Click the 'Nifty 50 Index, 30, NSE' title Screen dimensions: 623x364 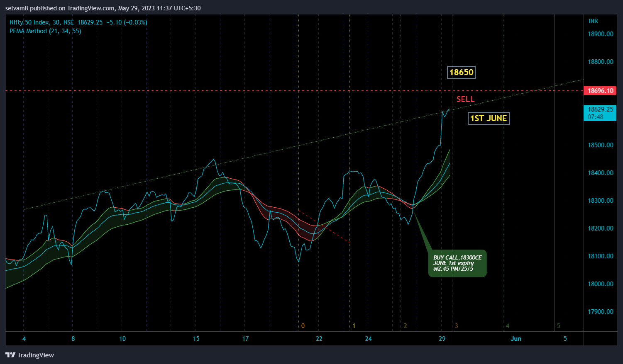pos(42,22)
